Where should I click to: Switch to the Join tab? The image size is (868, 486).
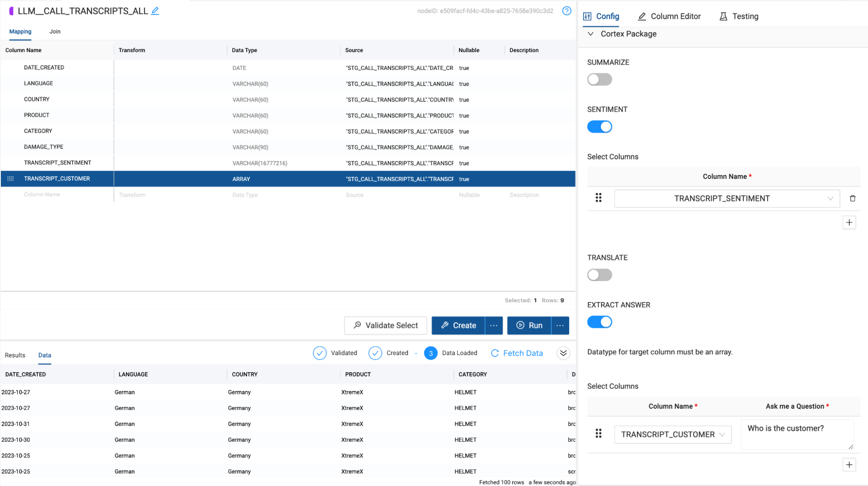click(x=55, y=31)
